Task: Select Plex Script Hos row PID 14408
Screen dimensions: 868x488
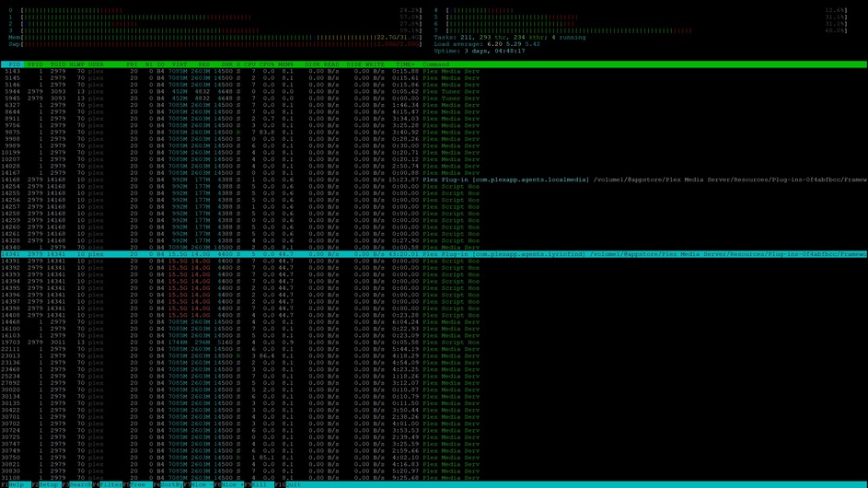Action: (x=434, y=315)
